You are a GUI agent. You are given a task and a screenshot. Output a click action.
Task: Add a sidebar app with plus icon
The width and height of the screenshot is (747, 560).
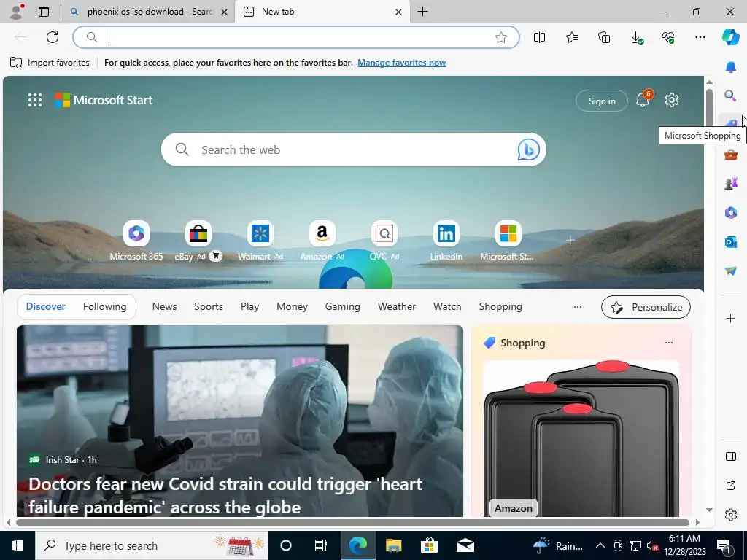tap(731, 318)
